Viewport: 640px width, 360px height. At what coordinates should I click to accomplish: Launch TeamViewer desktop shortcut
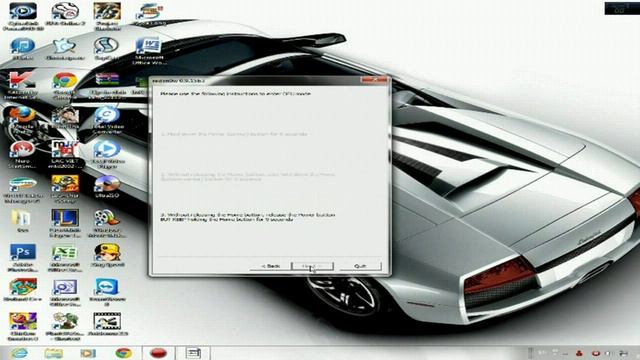pos(107,292)
